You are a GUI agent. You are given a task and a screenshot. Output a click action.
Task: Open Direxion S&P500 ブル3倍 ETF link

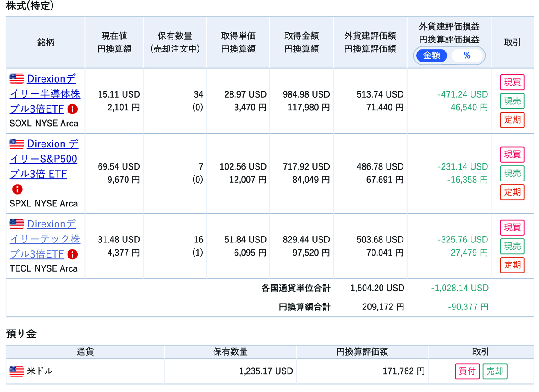(44, 159)
